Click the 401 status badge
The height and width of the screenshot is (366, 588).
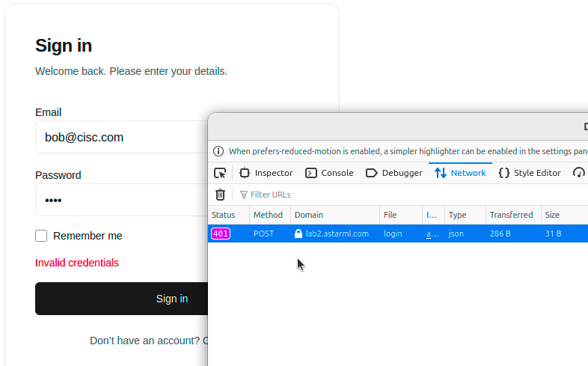221,234
